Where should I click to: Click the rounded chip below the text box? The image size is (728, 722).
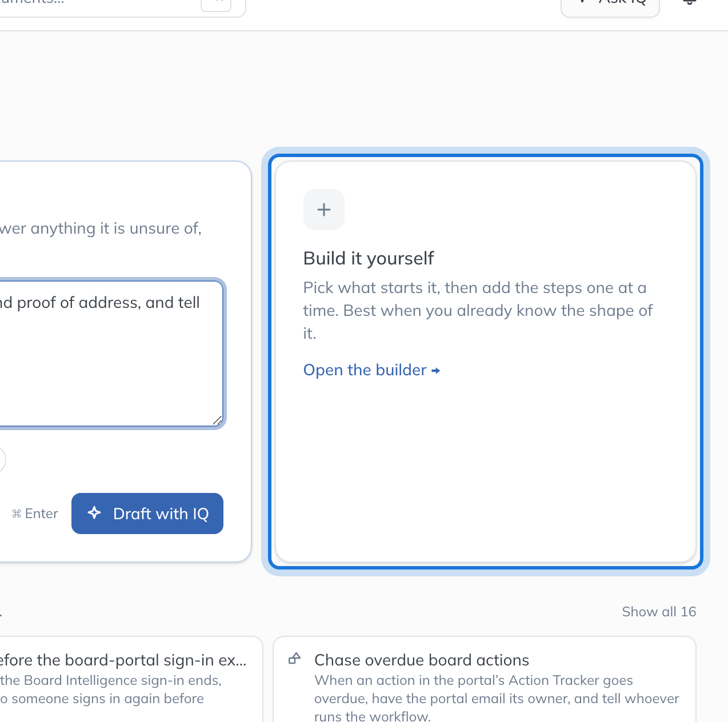pyautogui.click(x=2, y=460)
